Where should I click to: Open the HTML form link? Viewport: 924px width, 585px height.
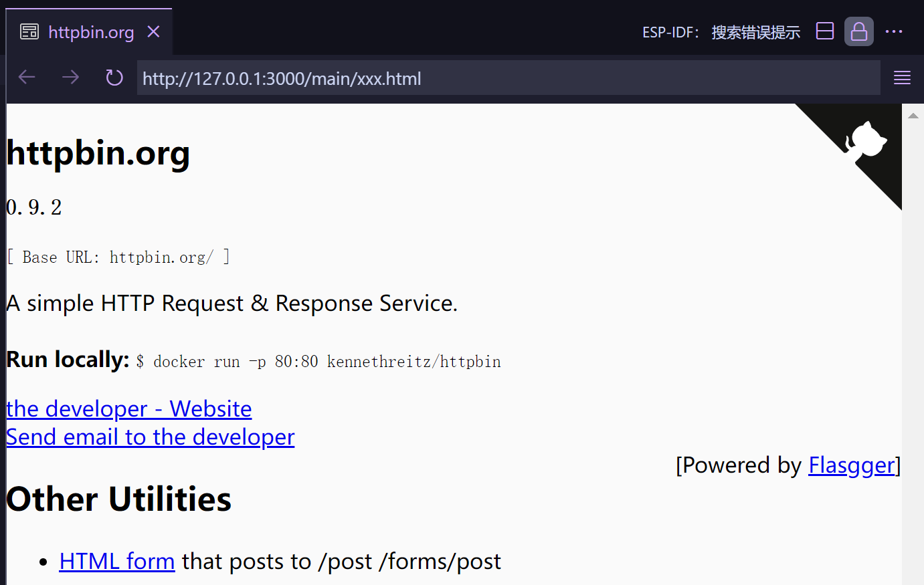point(116,561)
